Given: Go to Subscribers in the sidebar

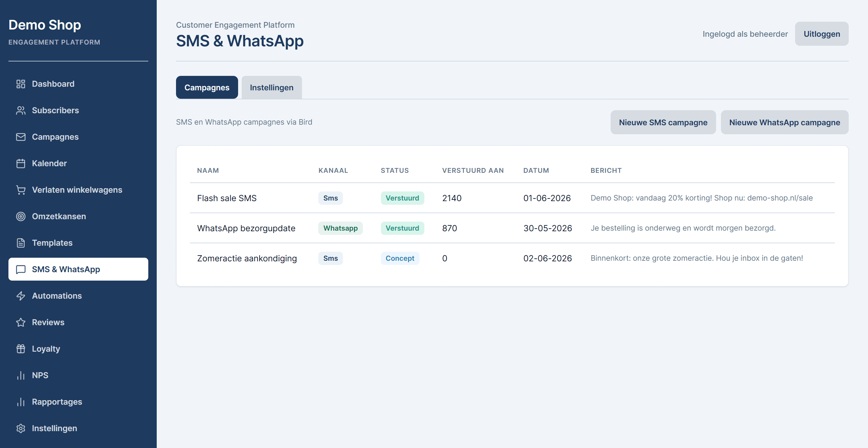Looking at the screenshot, I should (x=78, y=110).
